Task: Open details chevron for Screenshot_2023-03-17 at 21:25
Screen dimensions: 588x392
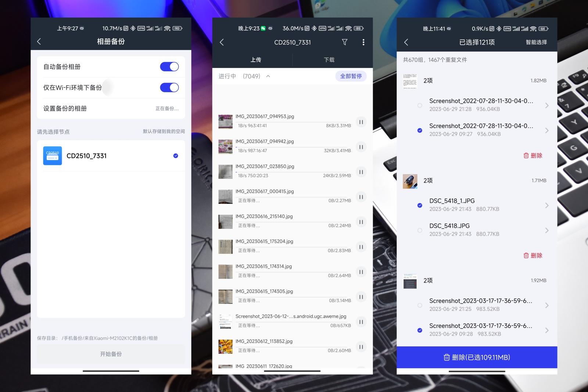Action: coord(547,305)
